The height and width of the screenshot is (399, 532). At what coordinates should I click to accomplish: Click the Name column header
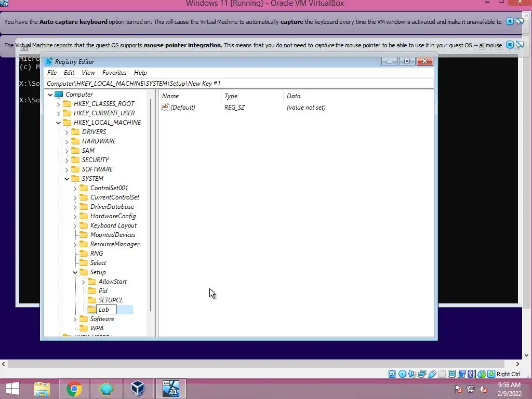[x=190, y=96]
